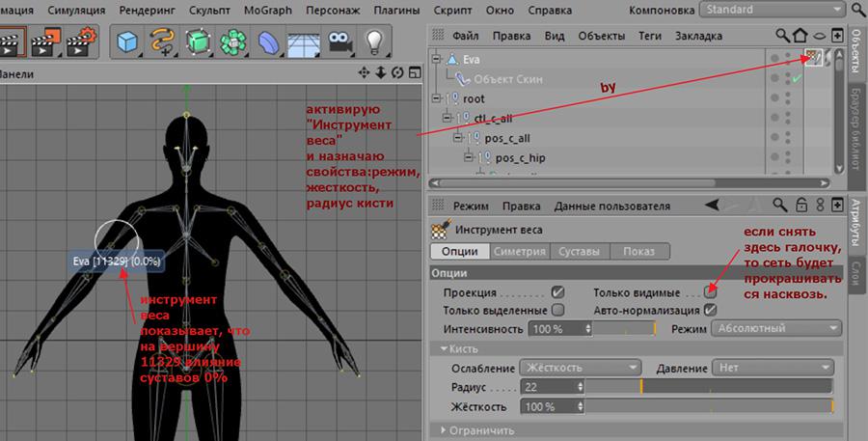Screen dimensions: 868x441
Task: Collapse the ctl_c_all tree node
Action: click(448, 118)
